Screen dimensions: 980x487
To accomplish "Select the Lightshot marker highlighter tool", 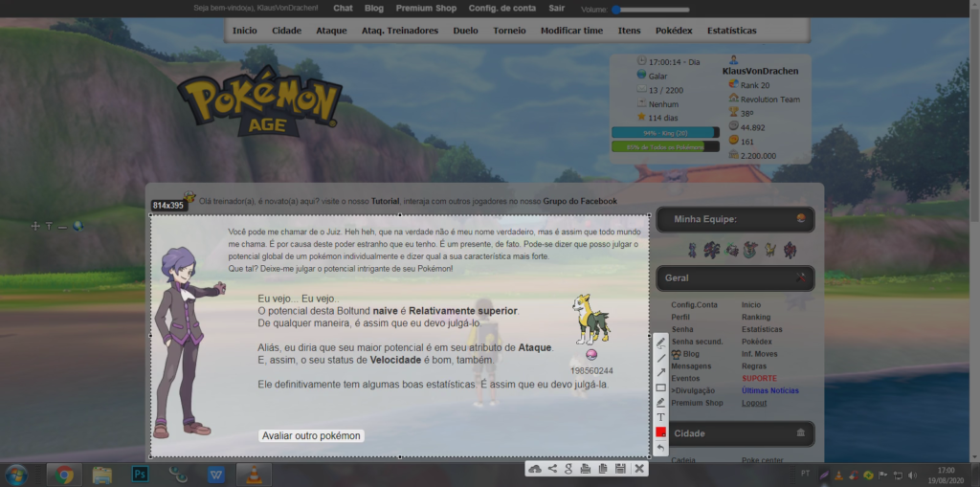I will [660, 402].
